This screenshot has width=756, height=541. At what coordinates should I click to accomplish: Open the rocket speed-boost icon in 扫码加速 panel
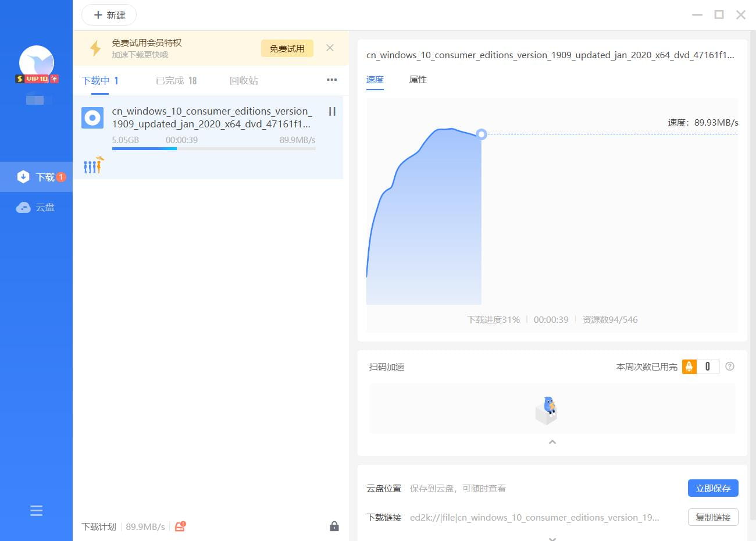pyautogui.click(x=689, y=366)
